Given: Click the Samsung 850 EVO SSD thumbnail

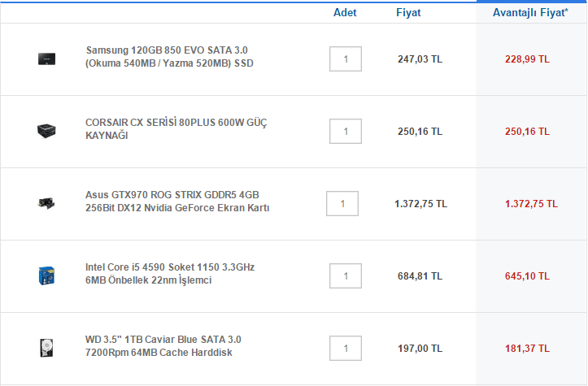Looking at the screenshot, I should [x=46, y=59].
